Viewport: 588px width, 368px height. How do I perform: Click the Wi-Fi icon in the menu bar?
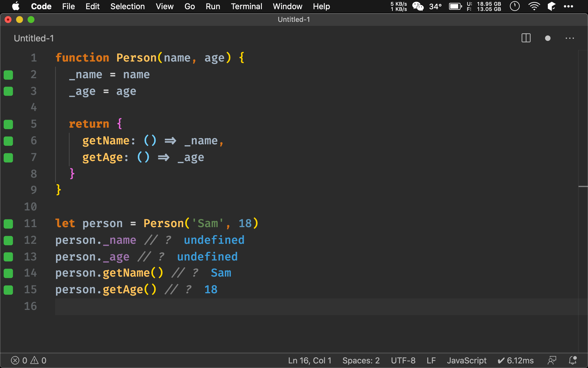[x=534, y=6]
